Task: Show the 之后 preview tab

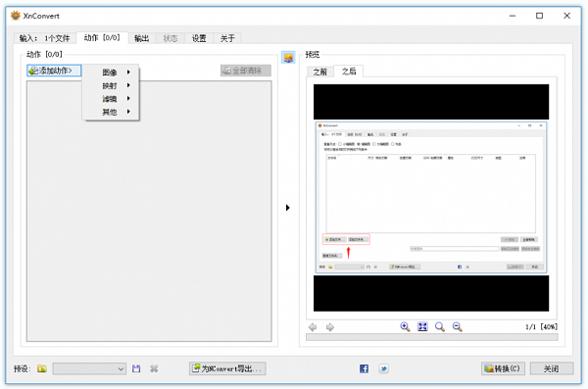Action: click(349, 71)
